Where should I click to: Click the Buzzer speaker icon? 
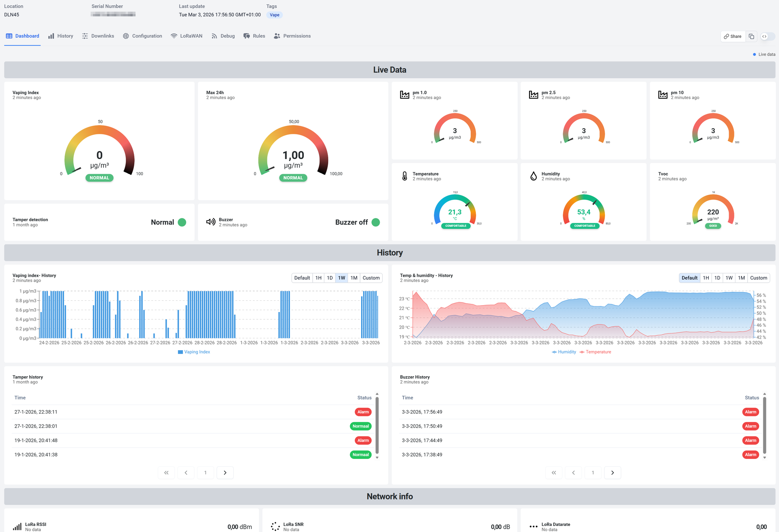pyautogui.click(x=211, y=222)
